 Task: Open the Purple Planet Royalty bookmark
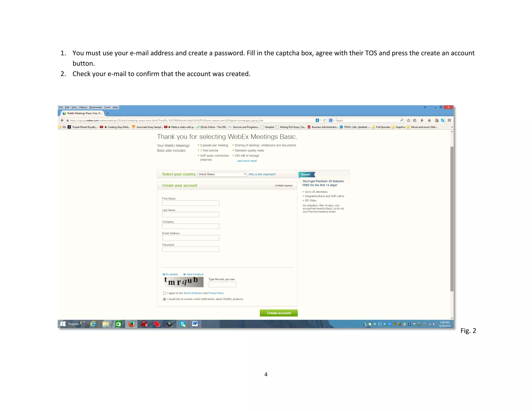point(83,127)
